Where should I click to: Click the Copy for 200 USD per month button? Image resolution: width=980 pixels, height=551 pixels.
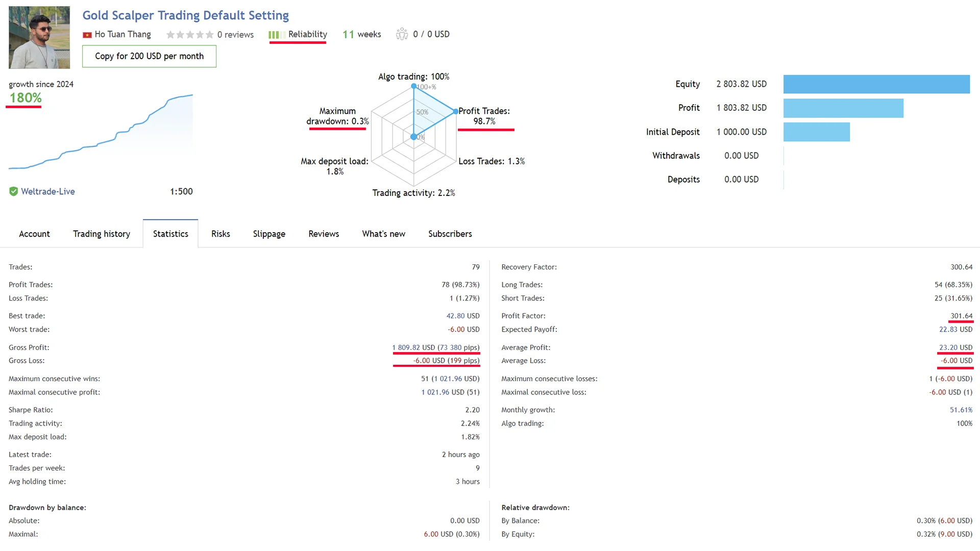pyautogui.click(x=149, y=56)
